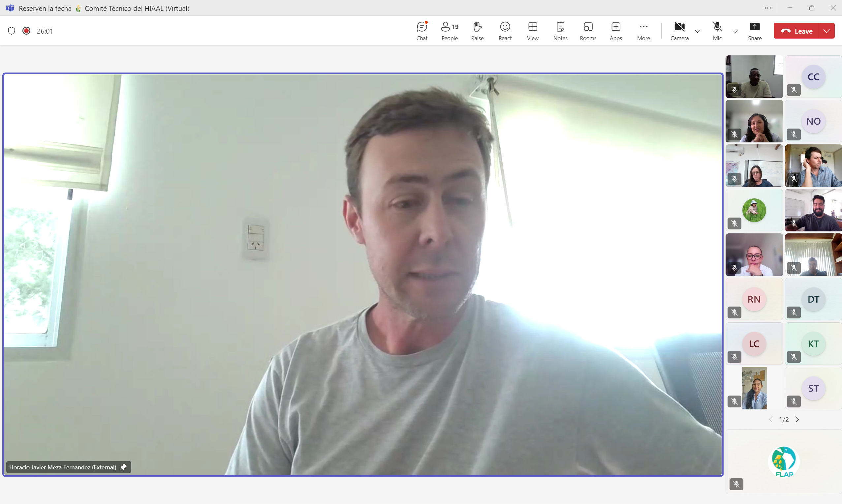Select the CC participant tile

[813, 77]
